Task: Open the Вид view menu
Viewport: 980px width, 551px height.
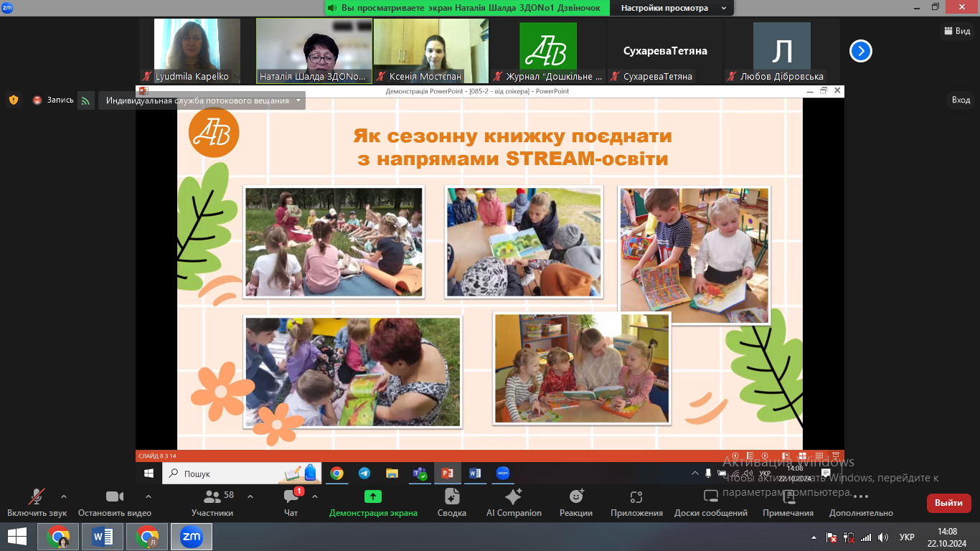Action: 956,31
